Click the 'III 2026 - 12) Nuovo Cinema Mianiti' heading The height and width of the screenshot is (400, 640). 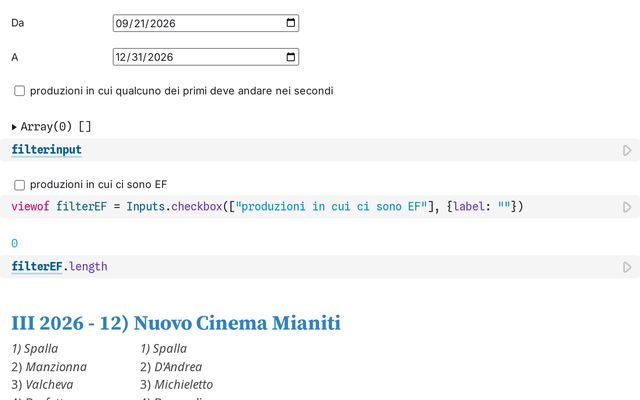(x=176, y=323)
